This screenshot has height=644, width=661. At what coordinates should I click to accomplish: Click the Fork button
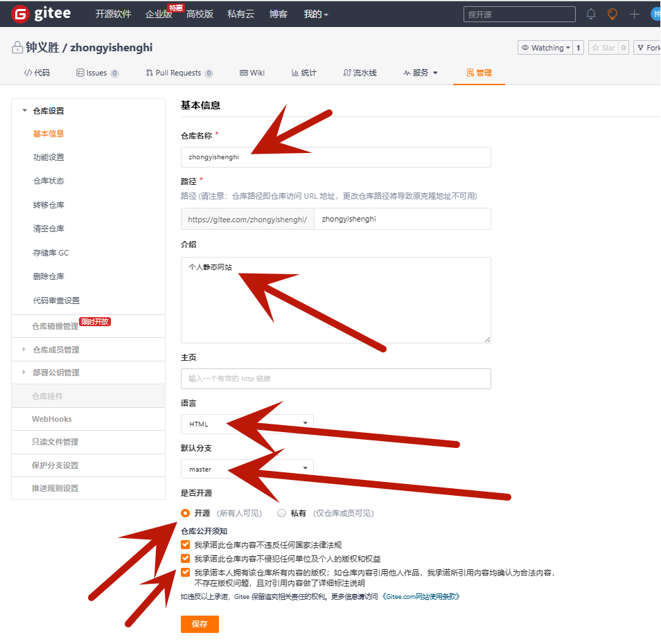point(648,48)
